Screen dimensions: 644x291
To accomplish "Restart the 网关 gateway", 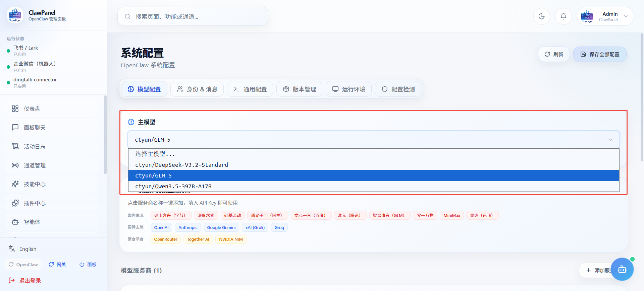I will [57, 265].
